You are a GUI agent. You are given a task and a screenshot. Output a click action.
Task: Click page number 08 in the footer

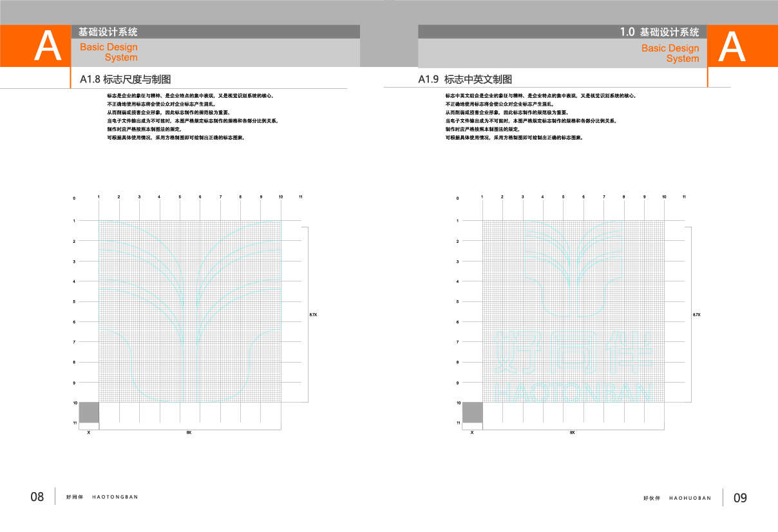37,497
